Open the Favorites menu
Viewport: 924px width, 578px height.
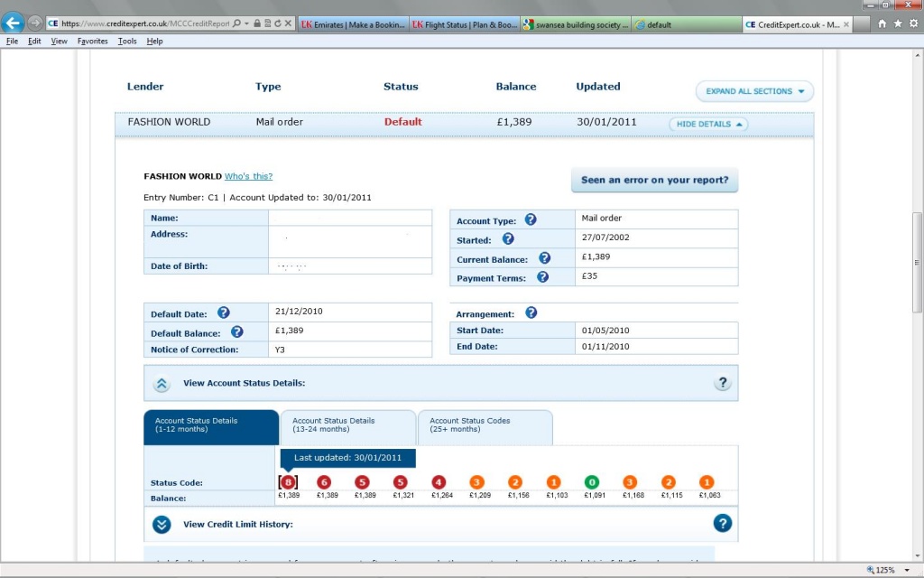pyautogui.click(x=92, y=42)
